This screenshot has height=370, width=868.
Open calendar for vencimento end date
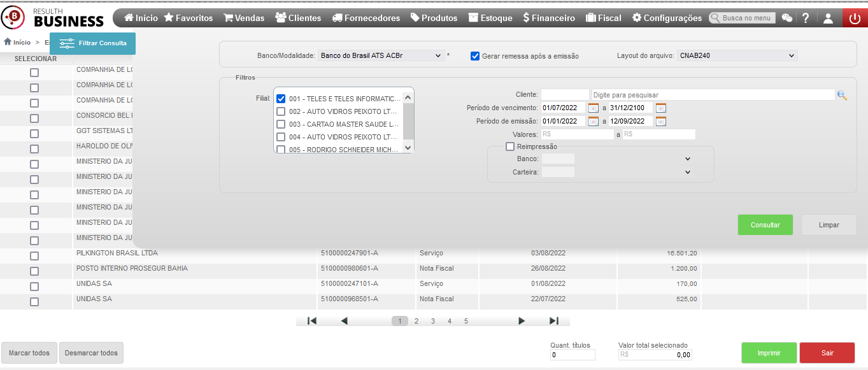[660, 108]
